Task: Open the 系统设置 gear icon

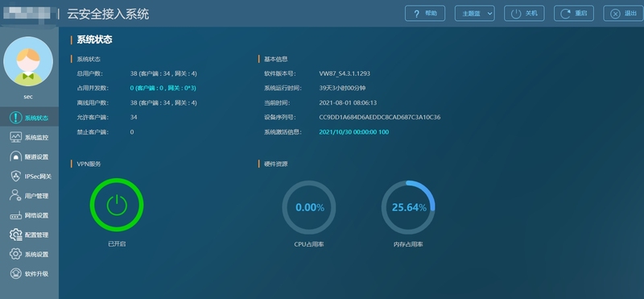Action: (15, 254)
